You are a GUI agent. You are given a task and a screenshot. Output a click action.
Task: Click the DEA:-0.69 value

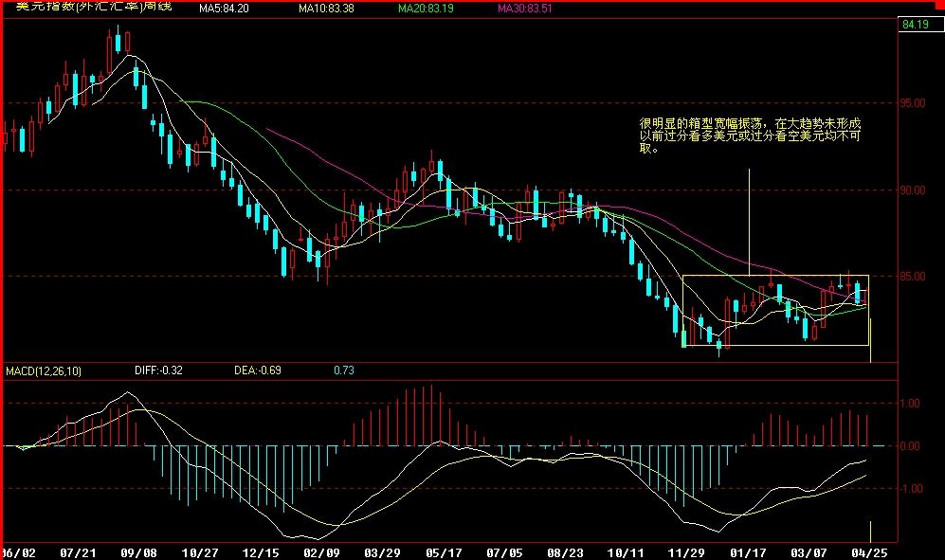pos(258,370)
